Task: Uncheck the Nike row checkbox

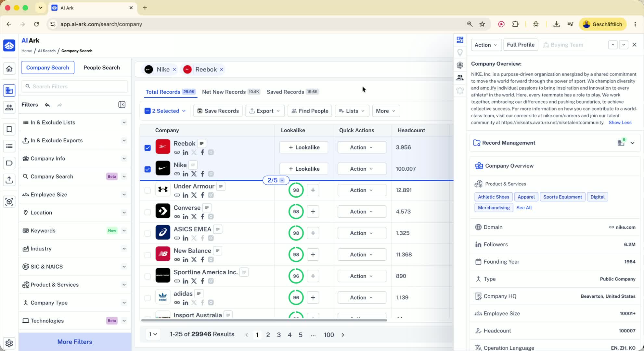Action: 148,169
